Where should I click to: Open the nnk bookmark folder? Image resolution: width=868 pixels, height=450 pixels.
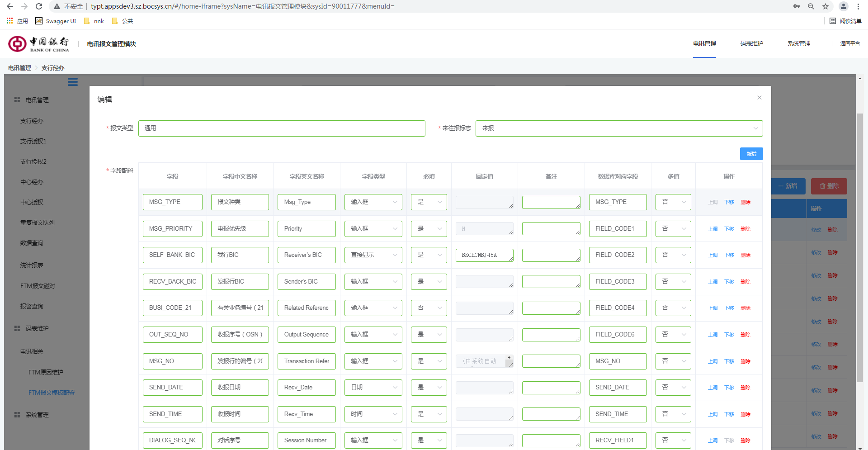pyautogui.click(x=94, y=21)
